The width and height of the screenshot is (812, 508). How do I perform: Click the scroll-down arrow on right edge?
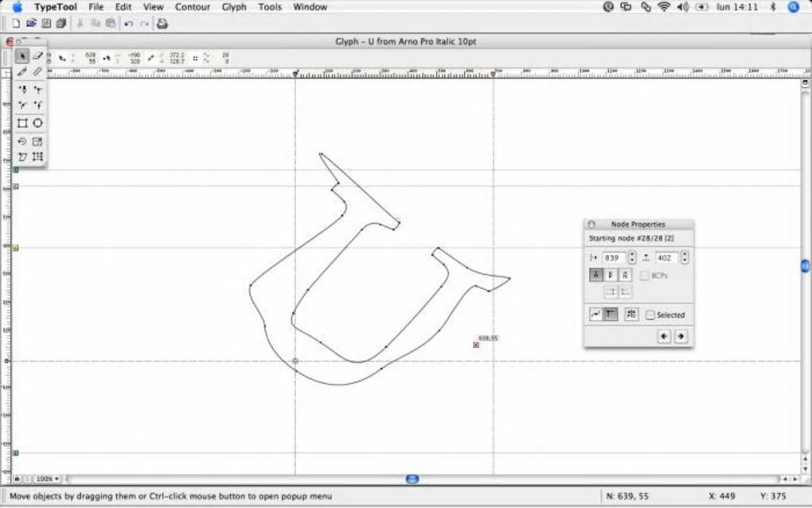806,469
